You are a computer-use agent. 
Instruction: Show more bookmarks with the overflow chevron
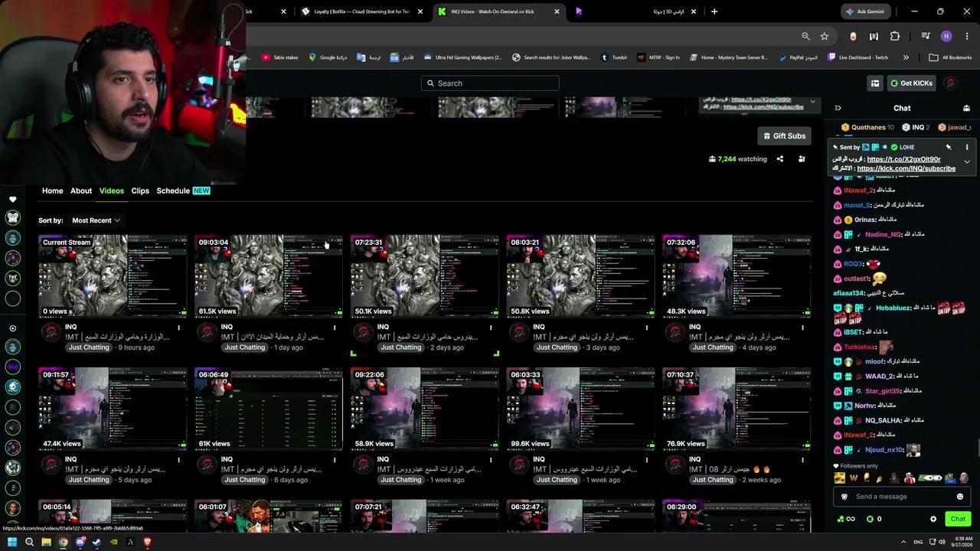906,57
